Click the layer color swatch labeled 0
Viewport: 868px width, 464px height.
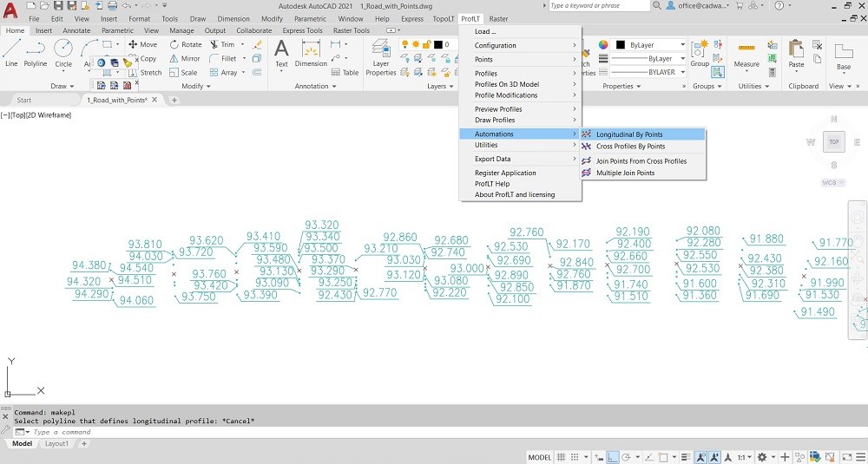[x=437, y=45]
